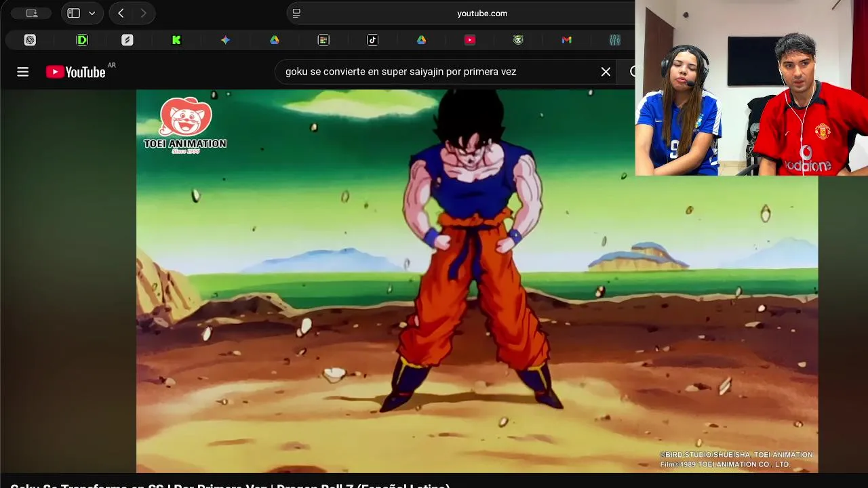This screenshot has width=868, height=488.
Task: Focus the YouTube search field
Action: pyautogui.click(x=441, y=72)
